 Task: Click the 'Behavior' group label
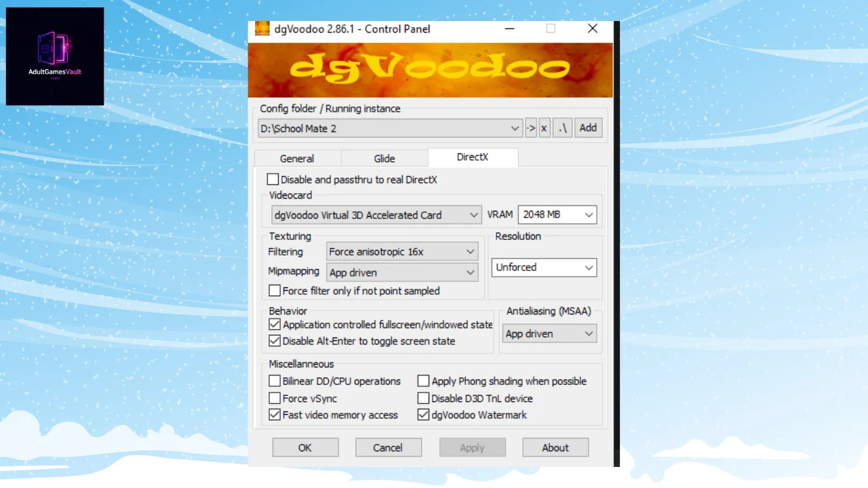point(288,311)
